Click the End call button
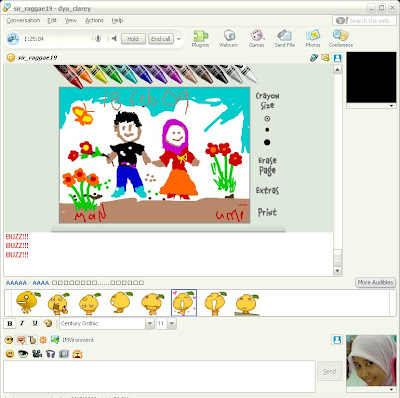The height and width of the screenshot is (398, 400). (x=161, y=39)
